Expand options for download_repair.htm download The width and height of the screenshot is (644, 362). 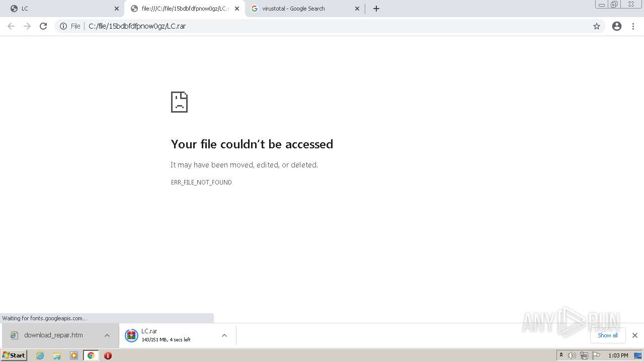tap(107, 335)
